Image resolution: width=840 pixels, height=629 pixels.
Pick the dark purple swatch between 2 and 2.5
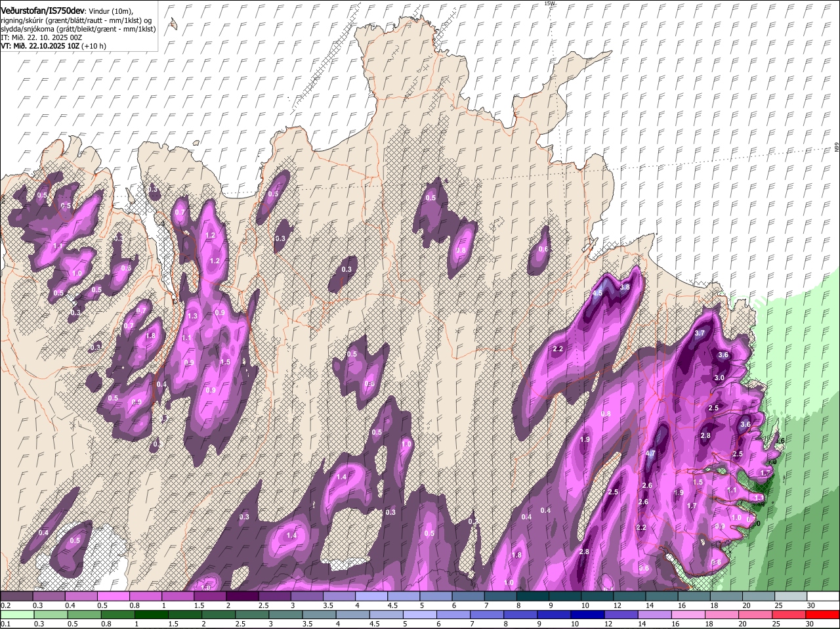coord(241,596)
